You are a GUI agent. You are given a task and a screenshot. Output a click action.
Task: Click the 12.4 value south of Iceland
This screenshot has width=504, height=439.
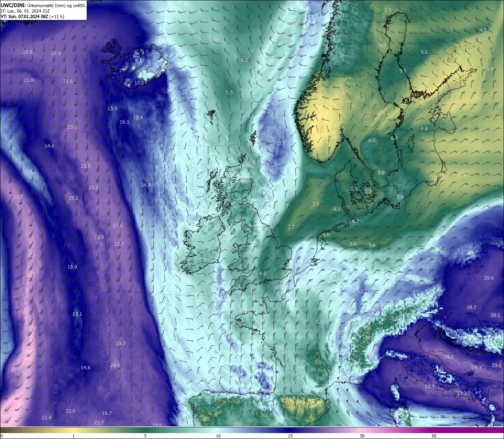point(138,117)
